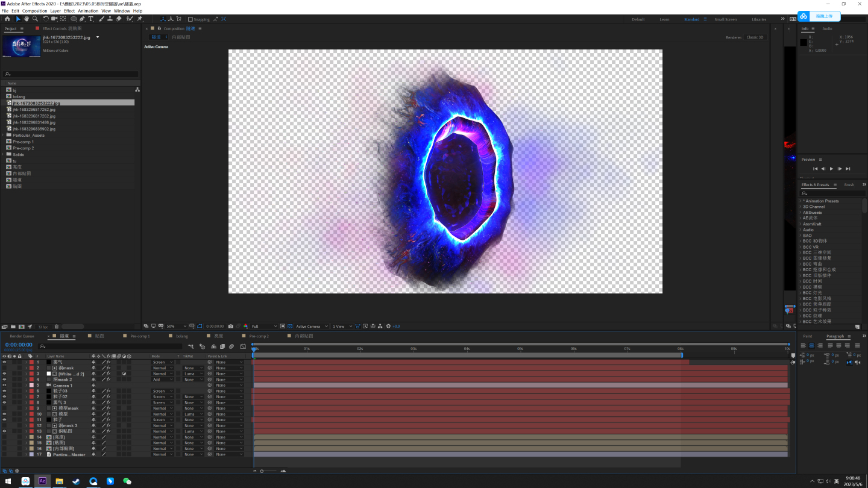Open blend mode dropdown for layer 4 Add
The width and height of the screenshot is (868, 488).
coord(162,380)
